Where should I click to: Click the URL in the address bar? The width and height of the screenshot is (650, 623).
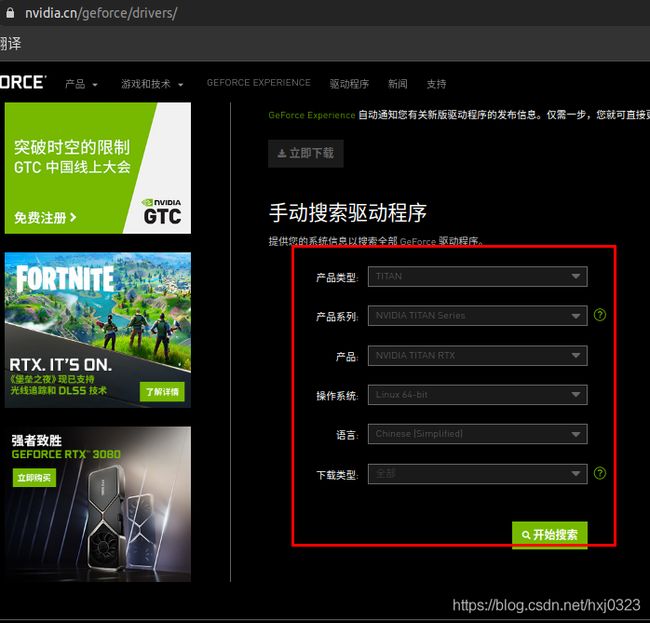coord(101,13)
